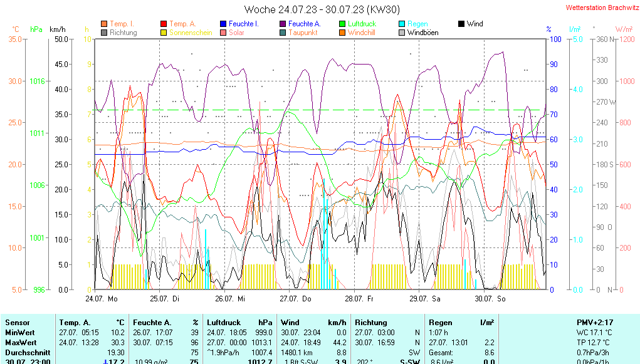Click the red Temp. A. legend swatch

pyautogui.click(x=164, y=24)
